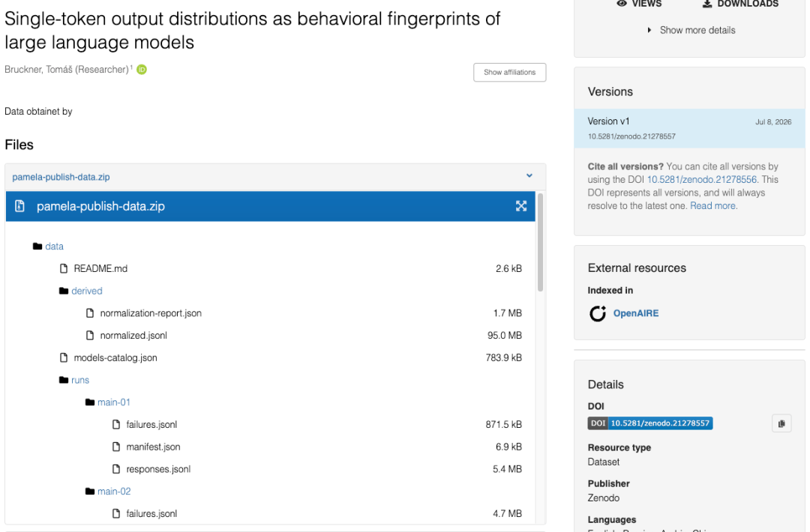This screenshot has height=532, width=810.
Task: Open the Read more link
Action: [x=712, y=206]
